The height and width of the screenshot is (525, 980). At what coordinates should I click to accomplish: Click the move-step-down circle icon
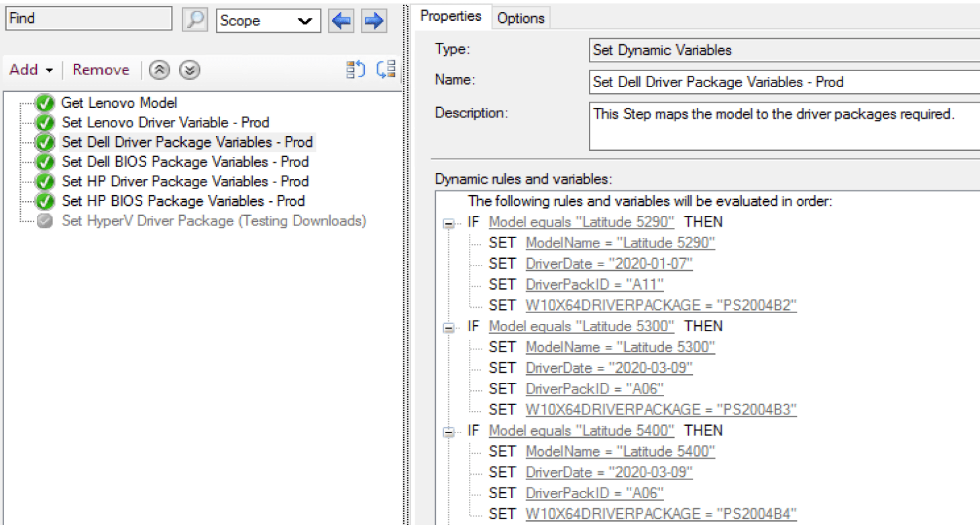[190, 69]
